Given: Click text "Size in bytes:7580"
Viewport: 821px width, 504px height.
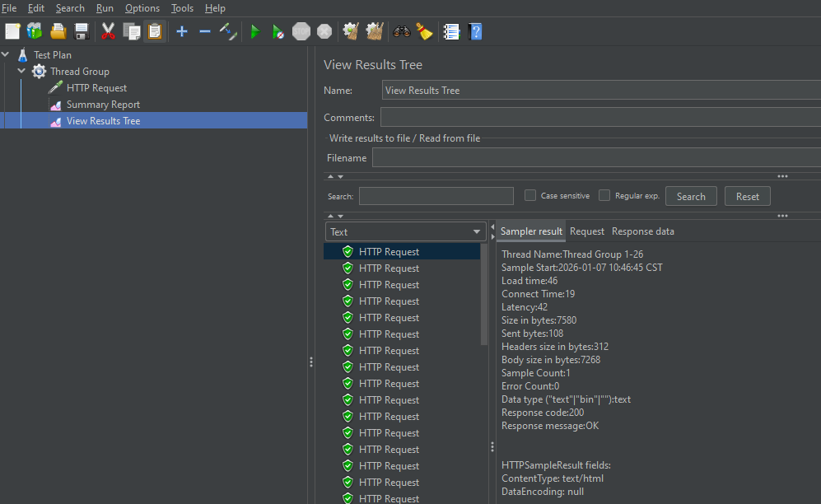Looking at the screenshot, I should pyautogui.click(x=539, y=320).
